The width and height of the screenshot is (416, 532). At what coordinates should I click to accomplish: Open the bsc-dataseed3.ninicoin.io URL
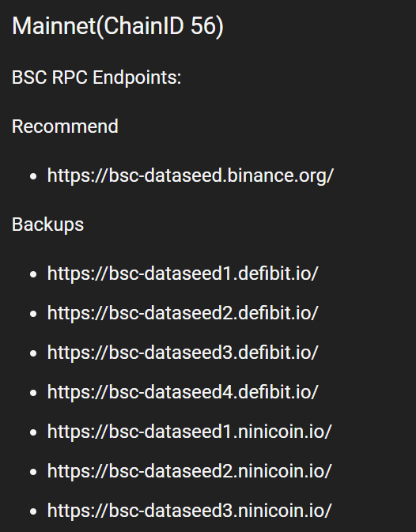189,511
